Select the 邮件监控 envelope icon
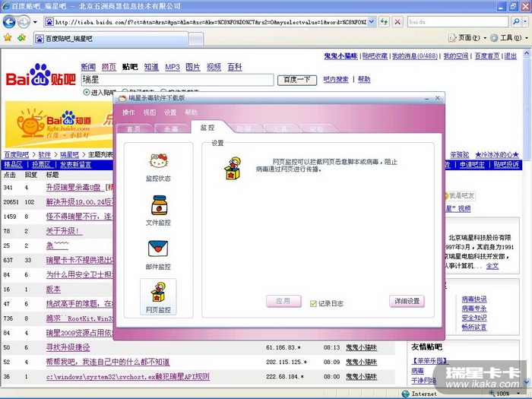The image size is (532, 399). coord(158,249)
